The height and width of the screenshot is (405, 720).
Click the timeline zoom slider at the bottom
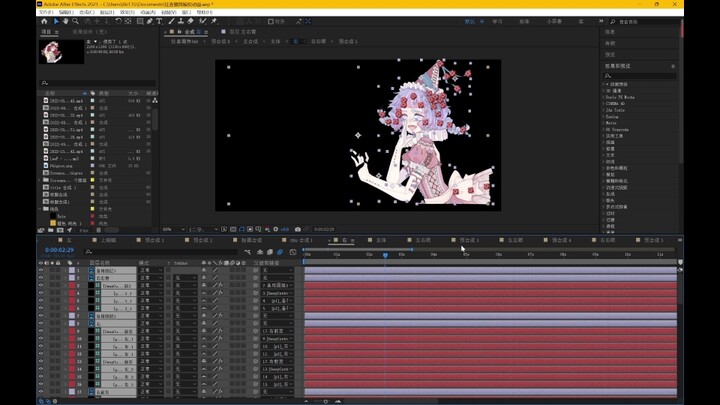coord(326,401)
